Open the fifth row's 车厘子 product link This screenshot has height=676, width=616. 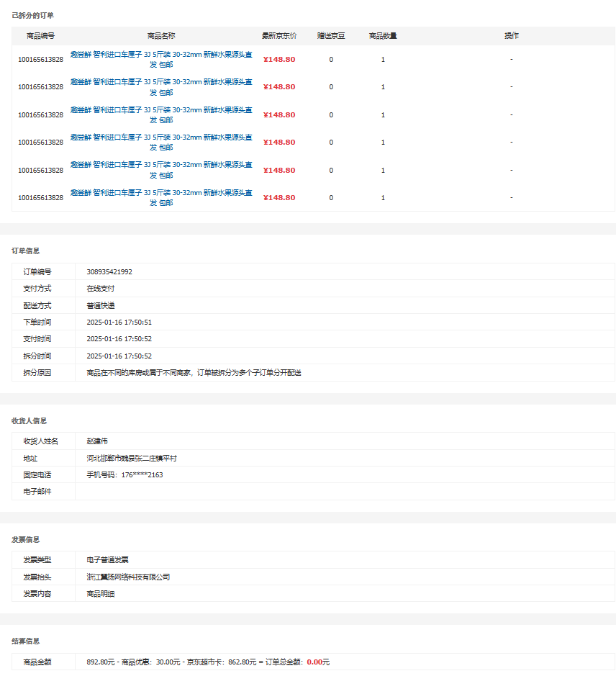pyautogui.click(x=161, y=165)
